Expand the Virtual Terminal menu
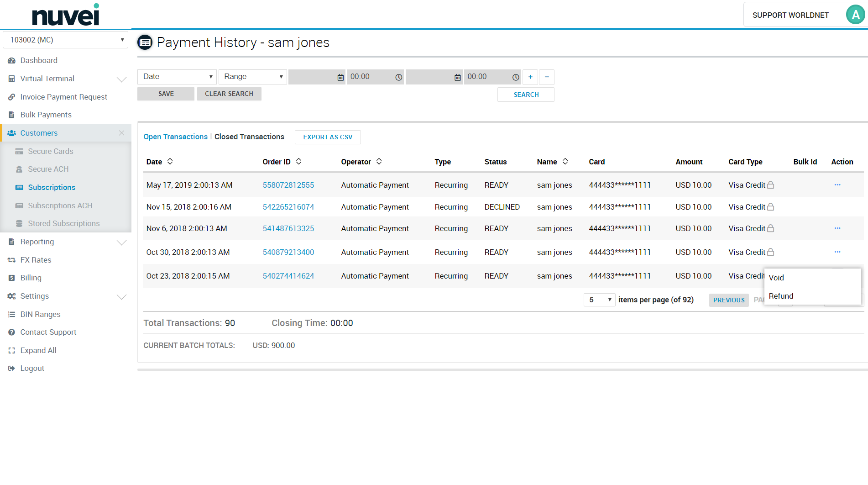The height and width of the screenshot is (485, 868). 122,79
